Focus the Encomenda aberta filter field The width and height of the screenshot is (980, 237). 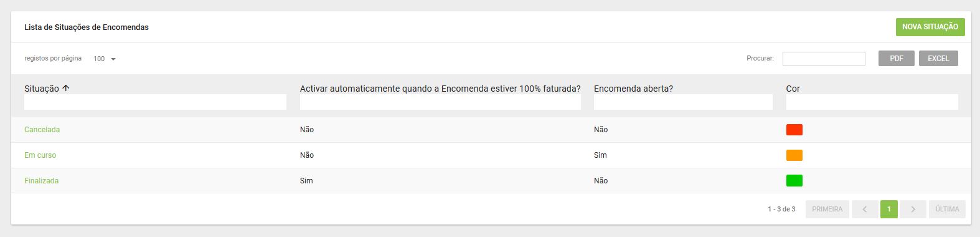click(x=683, y=102)
